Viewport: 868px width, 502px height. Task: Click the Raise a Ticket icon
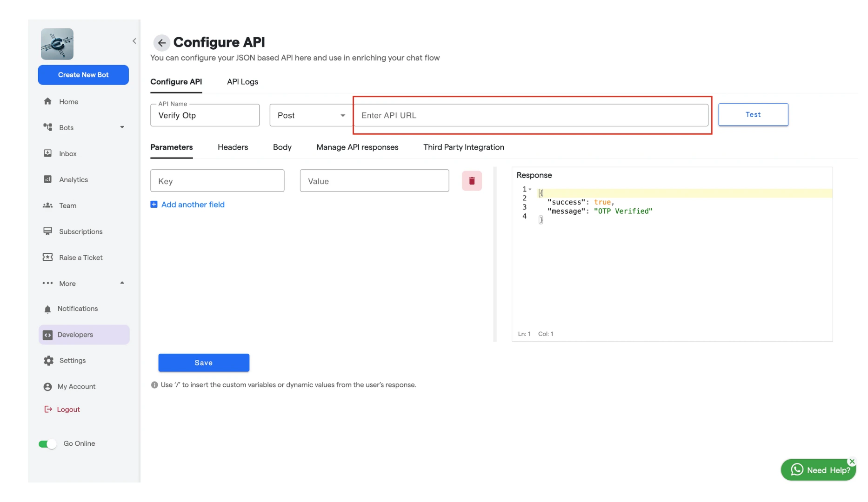pyautogui.click(x=47, y=258)
